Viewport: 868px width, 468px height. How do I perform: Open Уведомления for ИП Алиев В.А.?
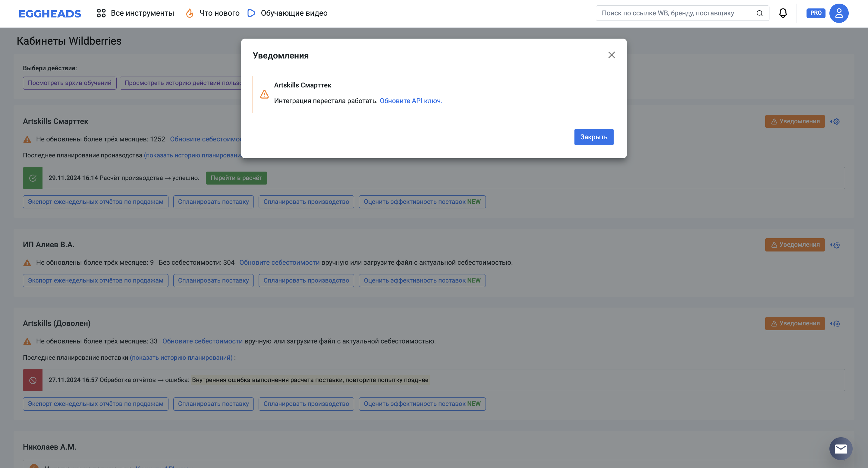pos(794,245)
